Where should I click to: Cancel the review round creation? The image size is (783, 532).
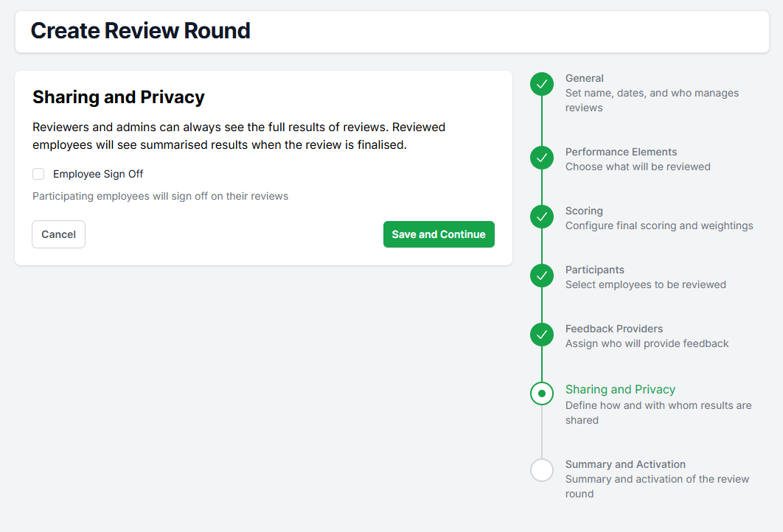click(58, 234)
